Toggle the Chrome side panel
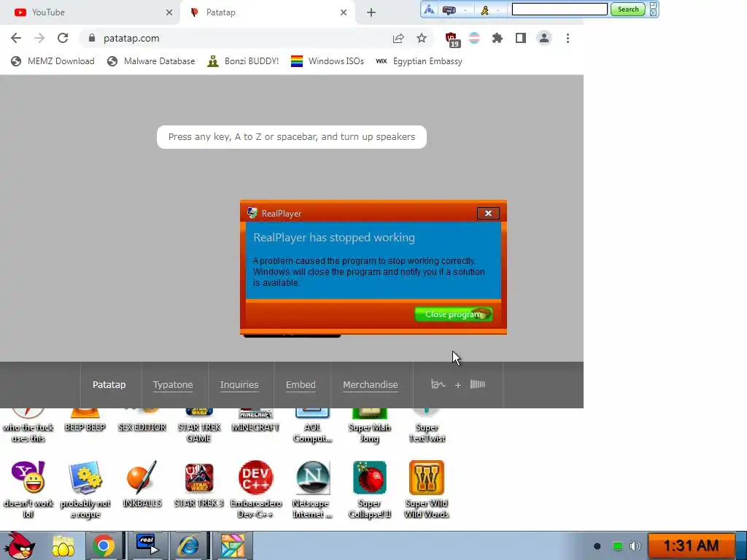This screenshot has width=747, height=560. click(521, 38)
